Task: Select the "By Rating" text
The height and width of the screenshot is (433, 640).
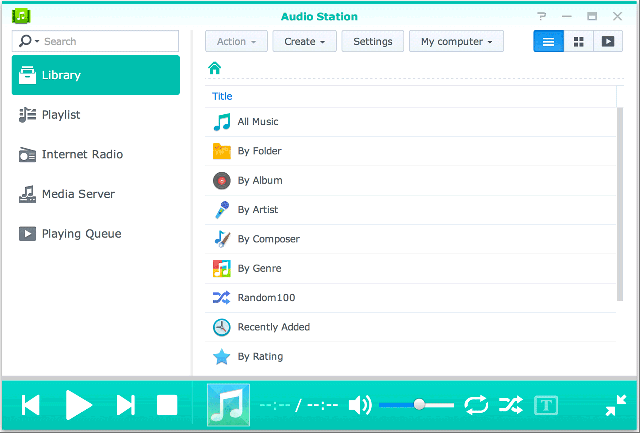Action: 260,357
